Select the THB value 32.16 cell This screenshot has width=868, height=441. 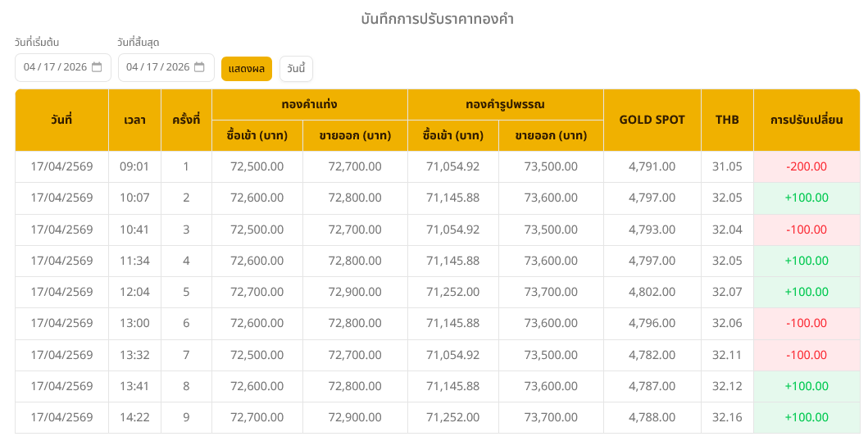(726, 417)
